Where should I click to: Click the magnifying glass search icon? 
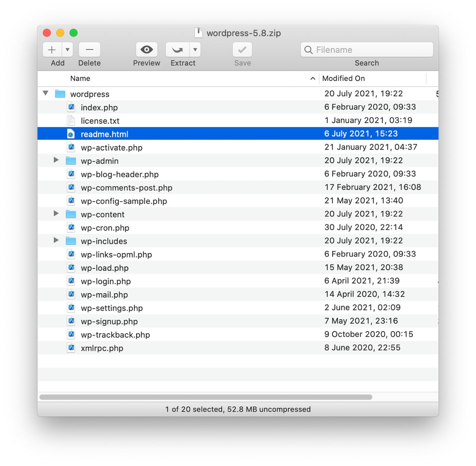[x=308, y=50]
